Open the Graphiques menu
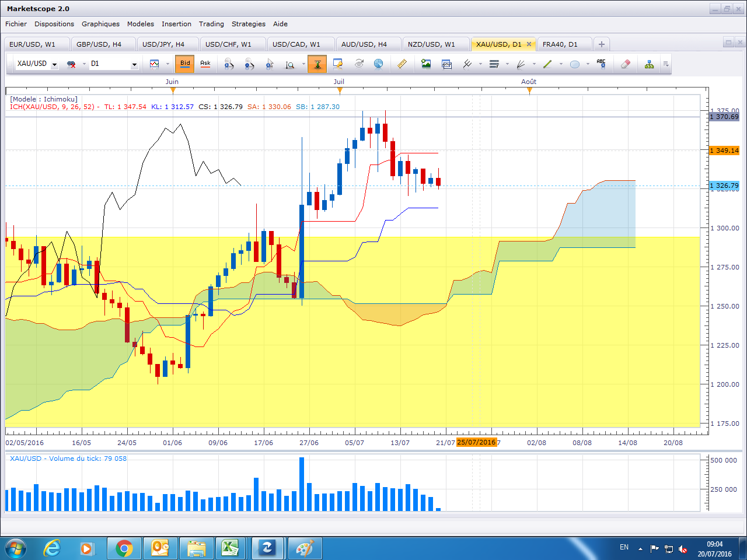Viewport: 747px width, 560px height. pyautogui.click(x=100, y=24)
